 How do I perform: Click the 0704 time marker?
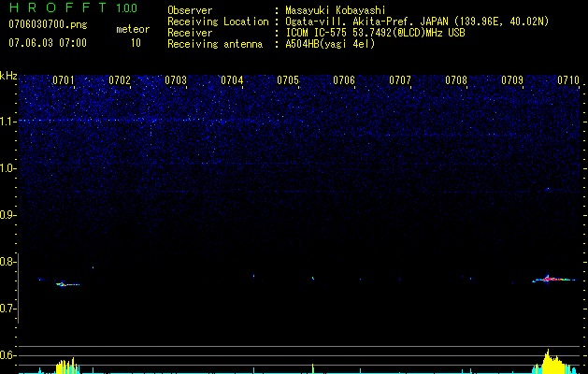pyautogui.click(x=232, y=80)
